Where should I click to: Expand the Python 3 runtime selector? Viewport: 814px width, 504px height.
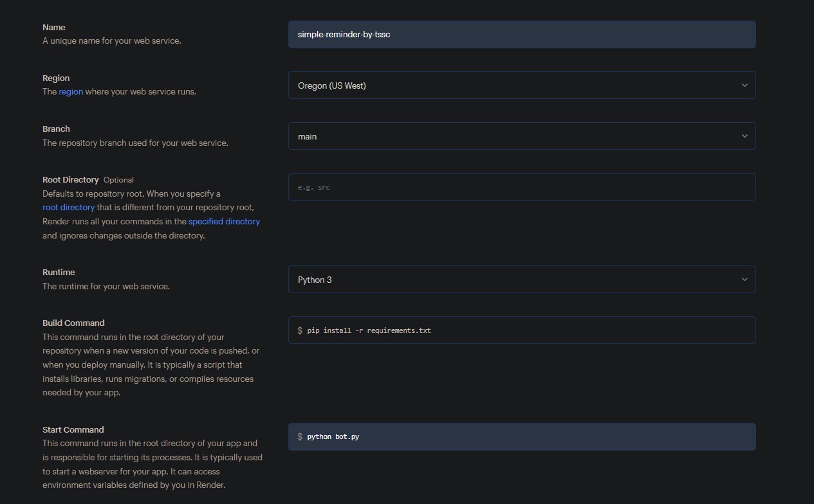(x=515, y=280)
